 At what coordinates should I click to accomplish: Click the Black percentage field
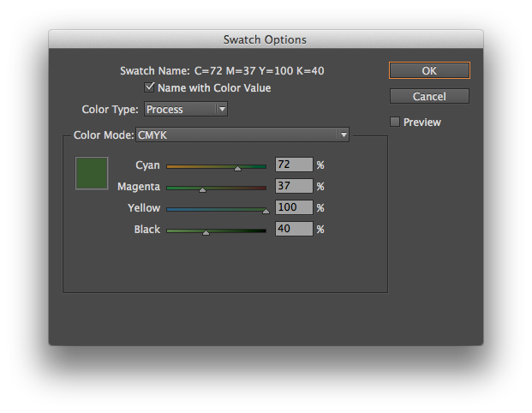pyautogui.click(x=294, y=229)
